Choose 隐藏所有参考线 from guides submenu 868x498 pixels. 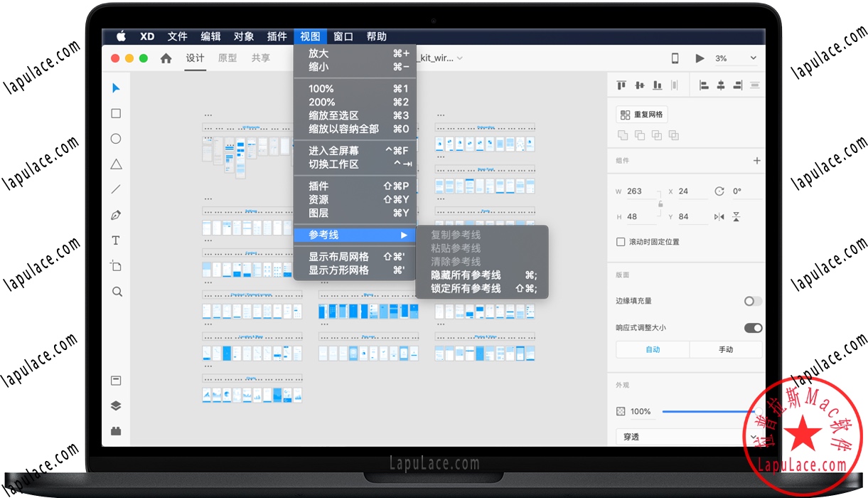click(x=466, y=274)
